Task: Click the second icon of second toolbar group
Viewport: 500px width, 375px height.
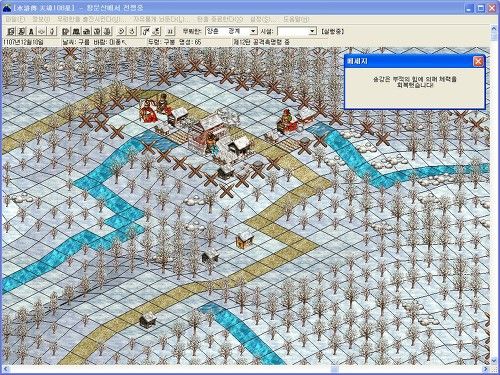Action: [76, 31]
